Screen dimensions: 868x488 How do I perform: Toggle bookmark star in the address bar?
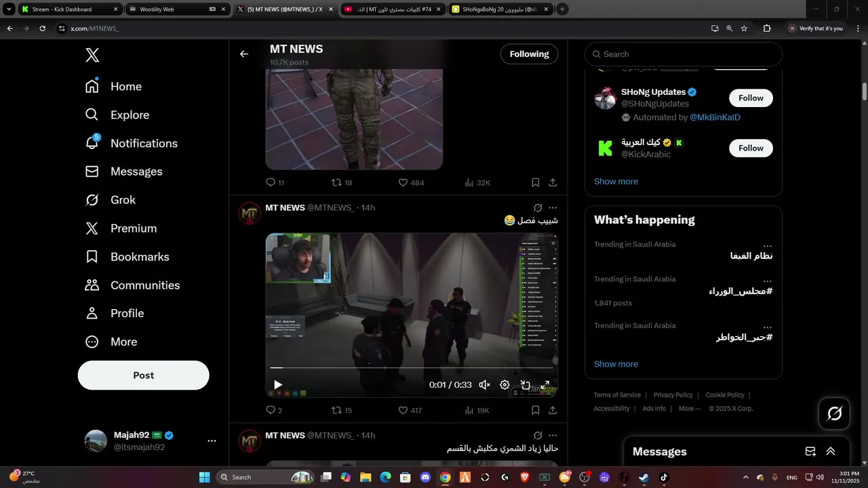[744, 28]
